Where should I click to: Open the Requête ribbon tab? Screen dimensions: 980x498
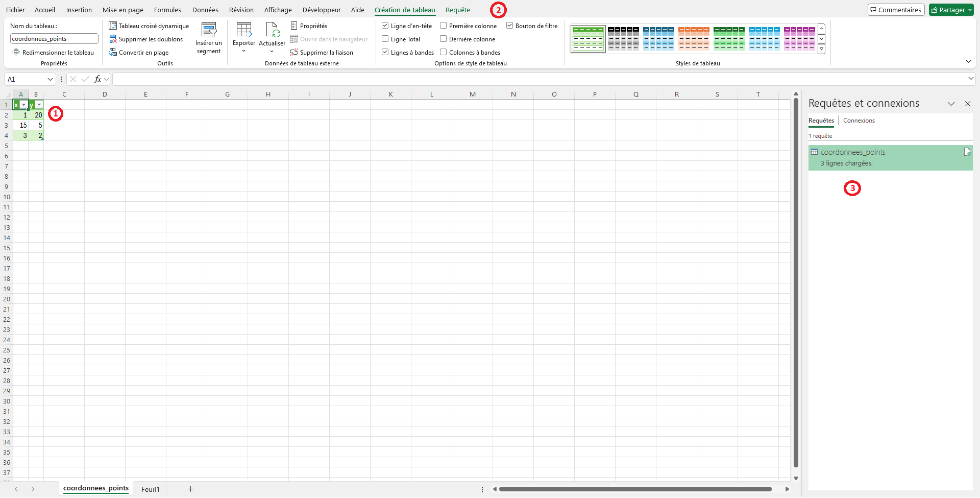point(458,10)
